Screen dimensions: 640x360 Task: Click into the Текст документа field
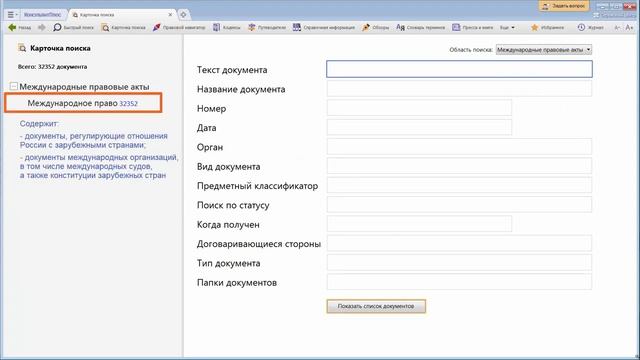pos(459,69)
